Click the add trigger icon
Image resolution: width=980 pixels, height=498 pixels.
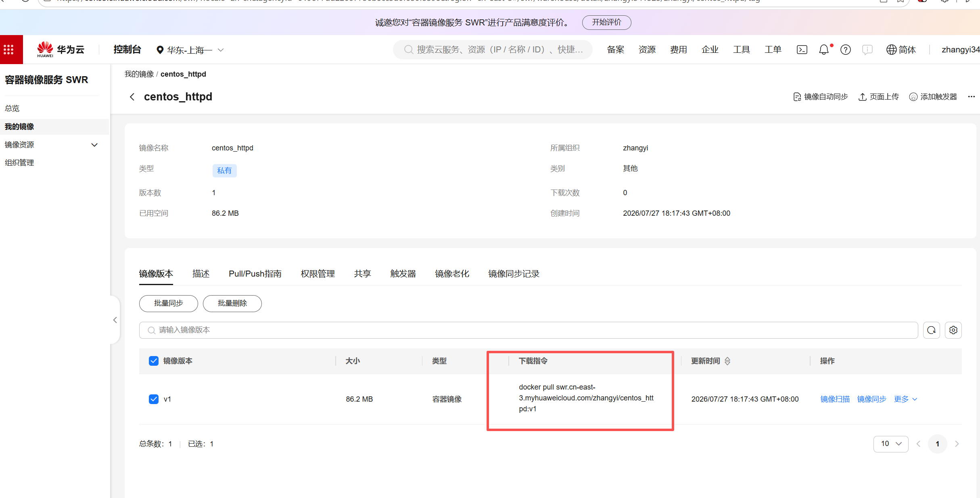pos(913,97)
